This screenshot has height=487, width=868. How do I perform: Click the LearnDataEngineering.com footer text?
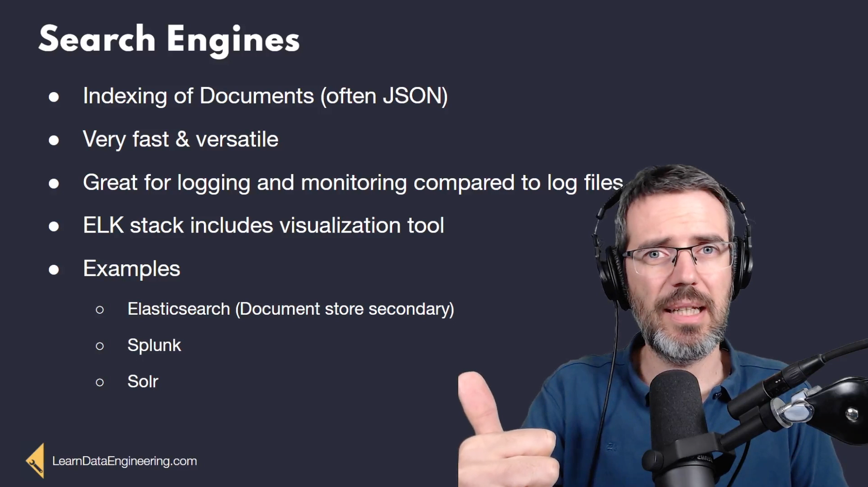[x=125, y=461]
